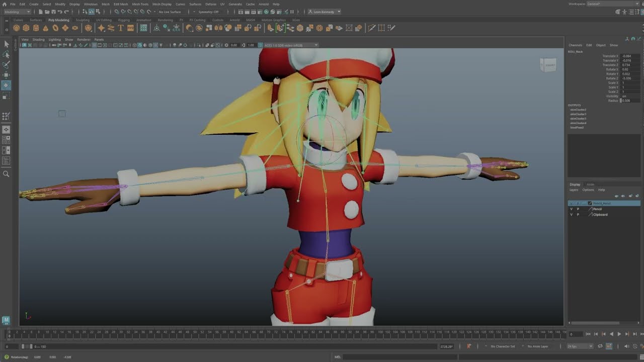This screenshot has width=644, height=362.
Task: Click the undo arrow in status line
Action: pos(60,12)
